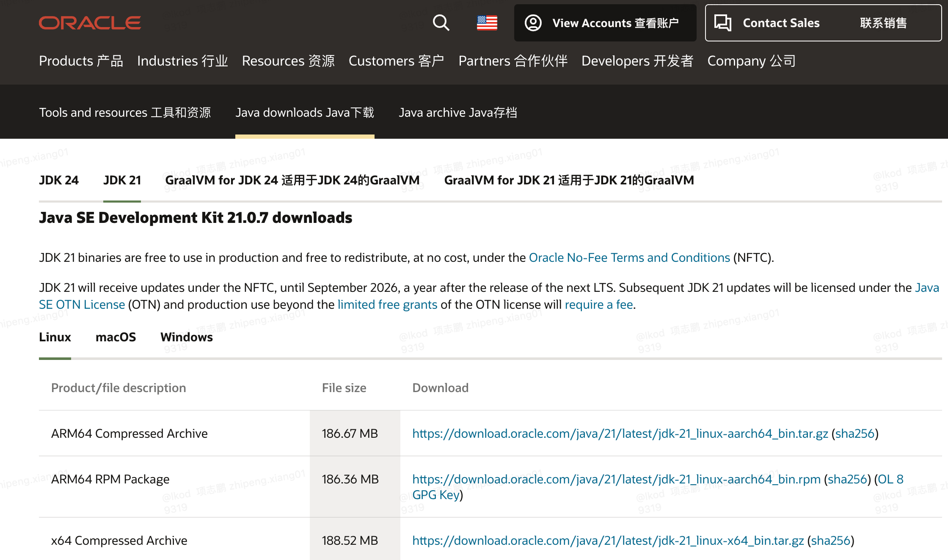The height and width of the screenshot is (560, 948).
Task: Open the Products menu
Action: click(x=81, y=61)
